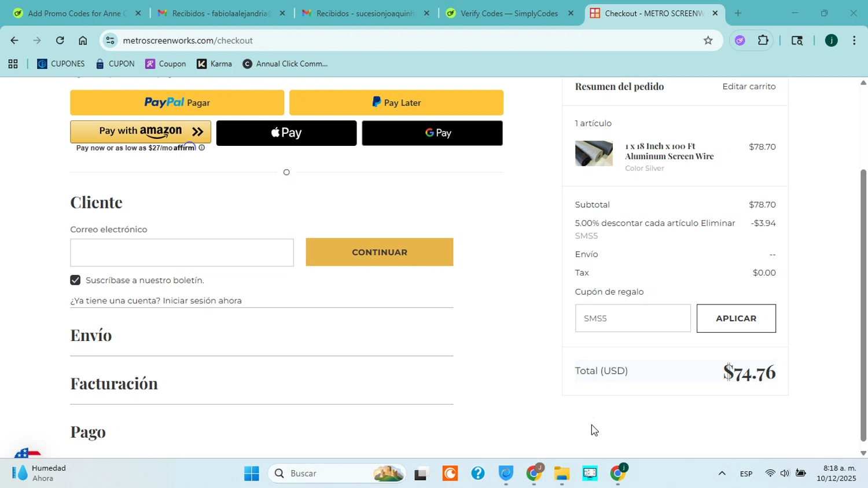Open the tab search side panel icon
The image size is (868, 488).
tap(797, 41)
